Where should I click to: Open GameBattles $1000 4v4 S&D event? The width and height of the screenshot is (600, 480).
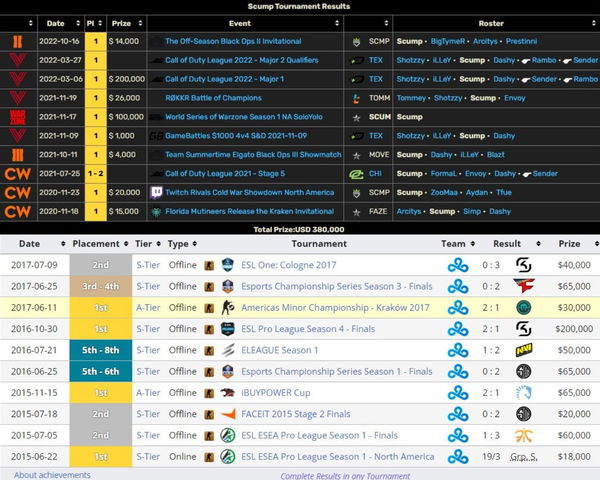[x=236, y=136]
